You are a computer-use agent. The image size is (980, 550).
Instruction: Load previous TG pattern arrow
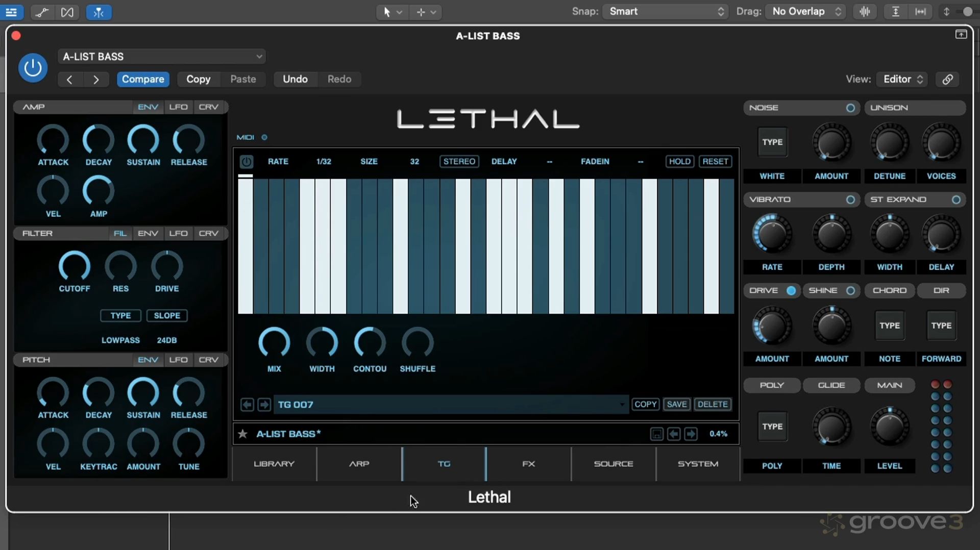[x=247, y=405]
